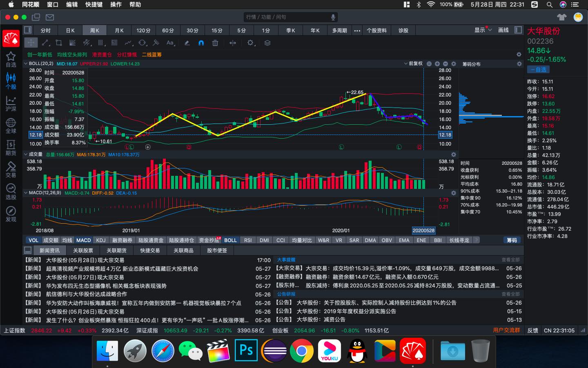
Task: Expand more indicators arrow after 长线寻龙
Action: 476,240
